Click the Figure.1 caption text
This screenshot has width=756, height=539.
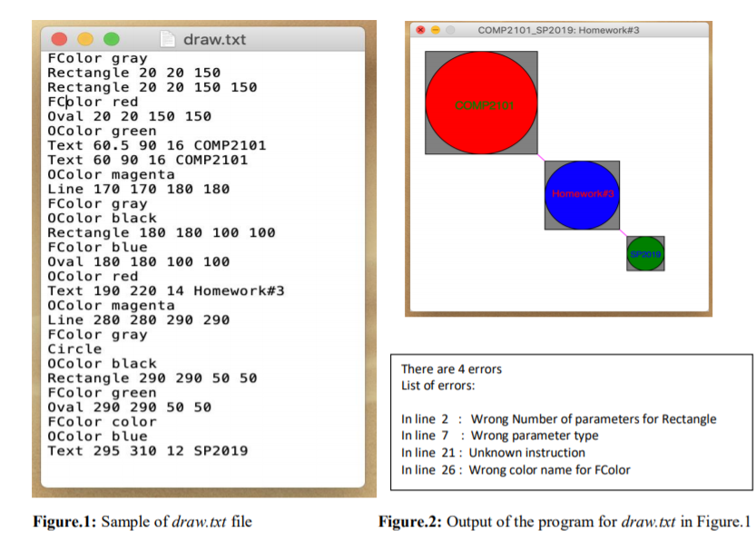[142, 522]
